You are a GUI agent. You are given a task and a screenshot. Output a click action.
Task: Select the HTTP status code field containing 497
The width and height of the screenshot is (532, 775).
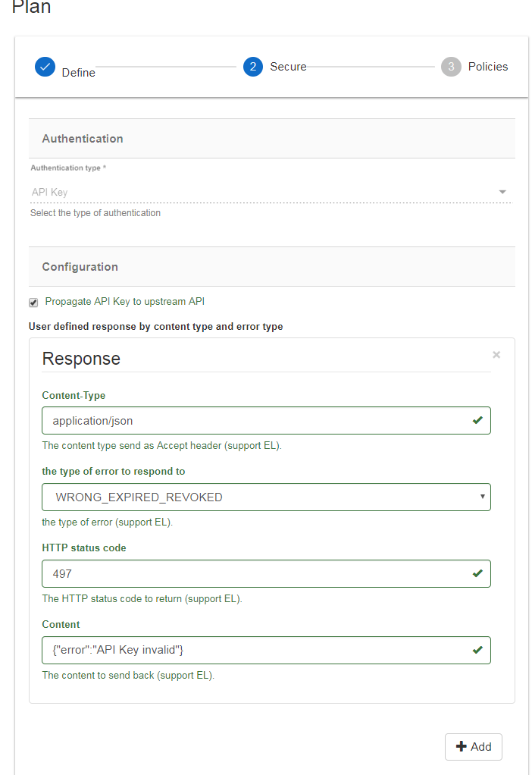point(227,573)
